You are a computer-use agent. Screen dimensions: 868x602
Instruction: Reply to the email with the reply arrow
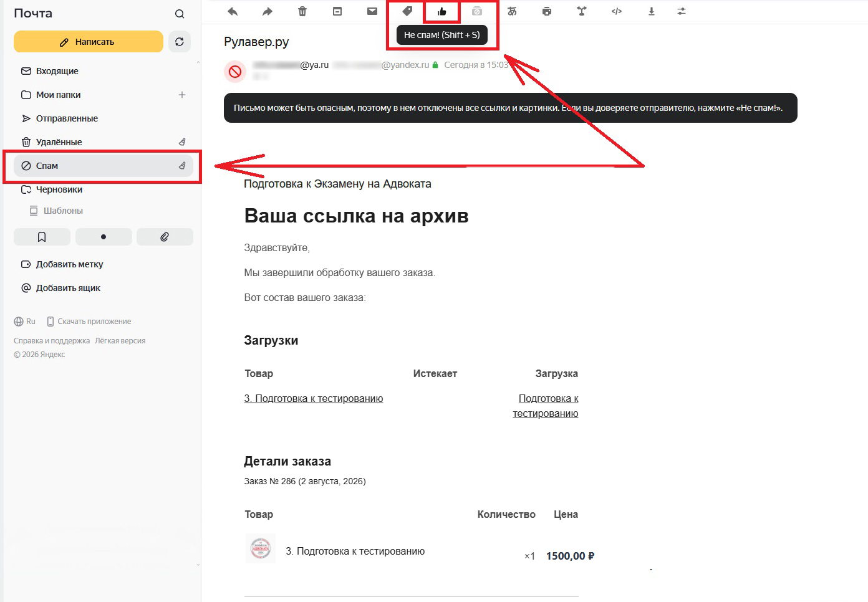coord(233,11)
